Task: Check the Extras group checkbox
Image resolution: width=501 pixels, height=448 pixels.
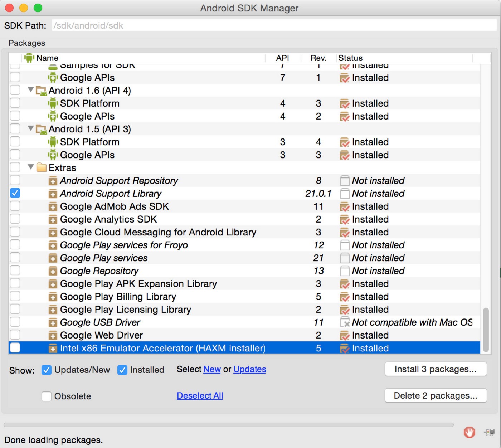Action: [15, 167]
